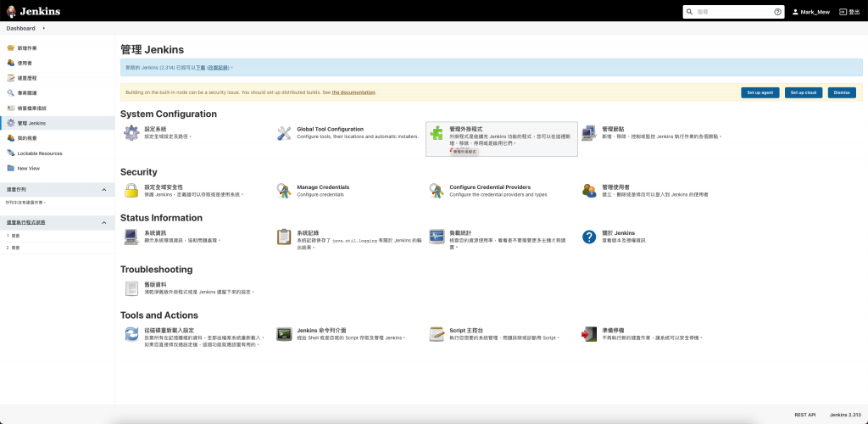Click the 舊版資料 document icon
This screenshot has width=868, height=424.
(x=131, y=288)
